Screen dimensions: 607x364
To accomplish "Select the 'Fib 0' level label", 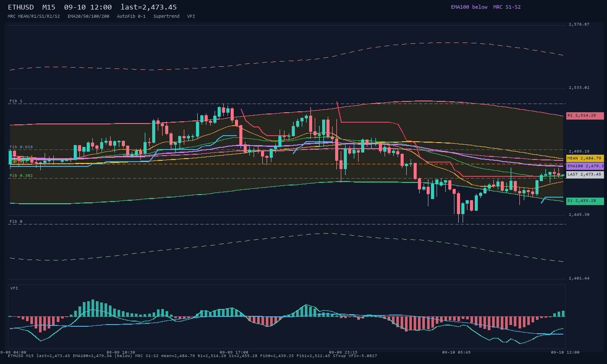I will pos(16,221).
